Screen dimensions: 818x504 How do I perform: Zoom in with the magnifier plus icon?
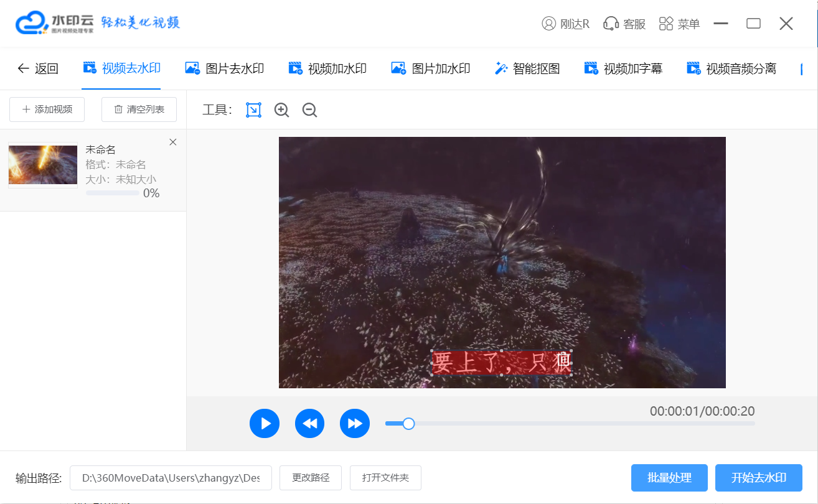[282, 110]
